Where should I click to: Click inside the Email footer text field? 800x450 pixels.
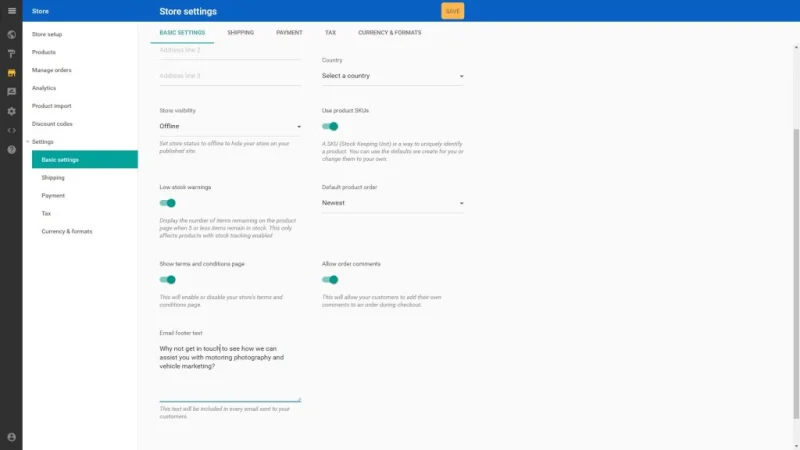230,375
